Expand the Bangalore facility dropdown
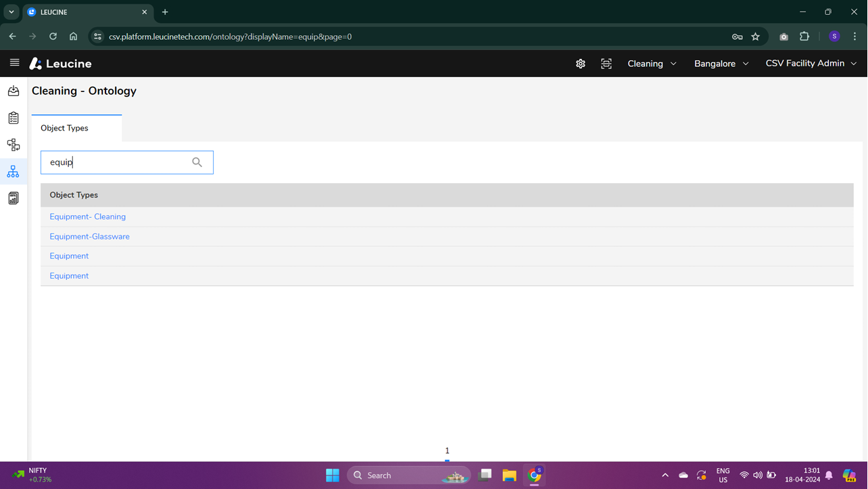Viewport: 868px width, 489px height. pyautogui.click(x=721, y=64)
